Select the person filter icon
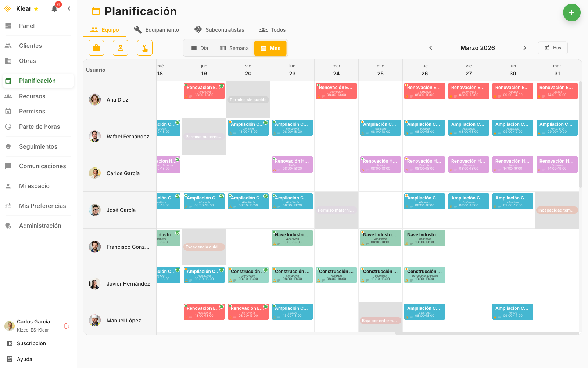 [120, 48]
